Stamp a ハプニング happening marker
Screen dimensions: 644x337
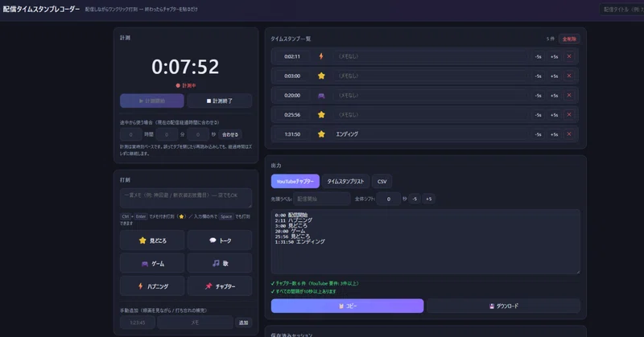click(152, 286)
